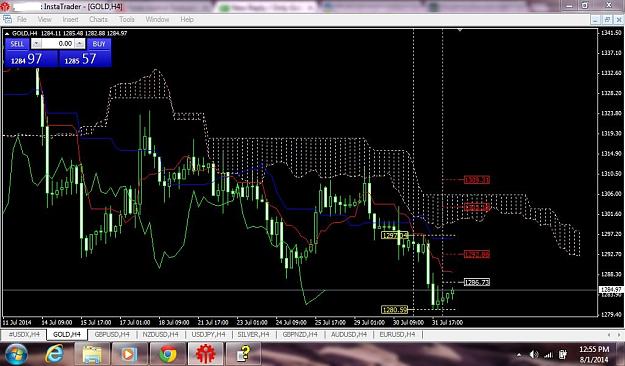Select the GOLD,H4 chart tab
The height and width of the screenshot is (366, 625).
67,334
